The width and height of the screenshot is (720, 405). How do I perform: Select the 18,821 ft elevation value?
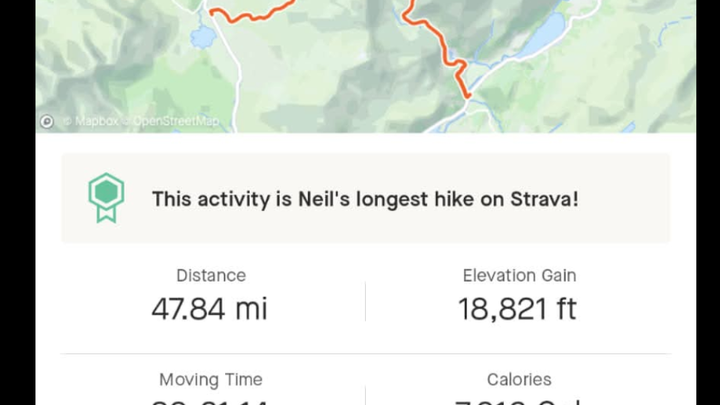(x=517, y=308)
